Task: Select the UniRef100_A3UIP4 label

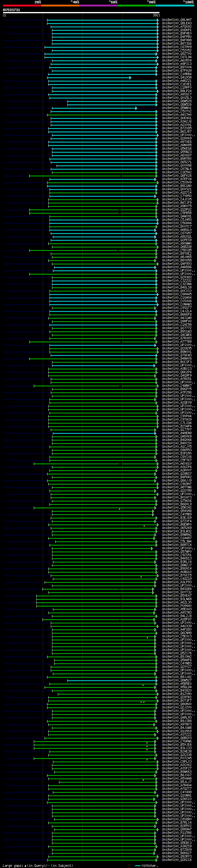Action: point(177,467)
